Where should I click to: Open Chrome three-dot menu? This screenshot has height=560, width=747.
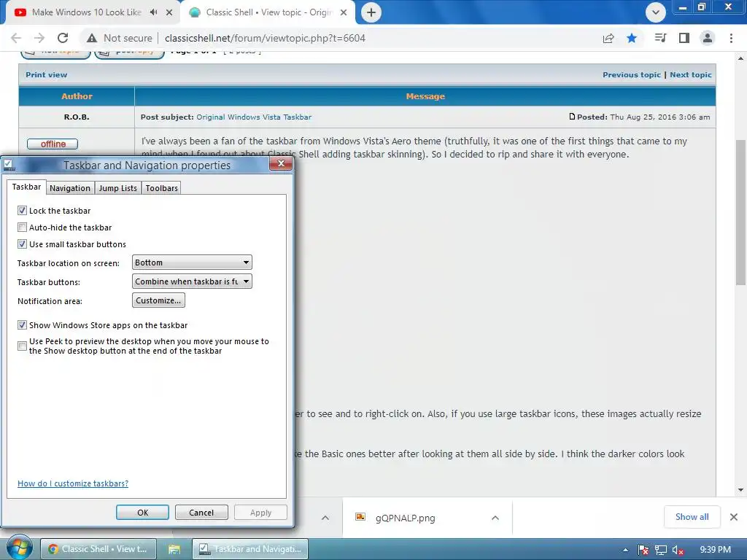(x=731, y=38)
